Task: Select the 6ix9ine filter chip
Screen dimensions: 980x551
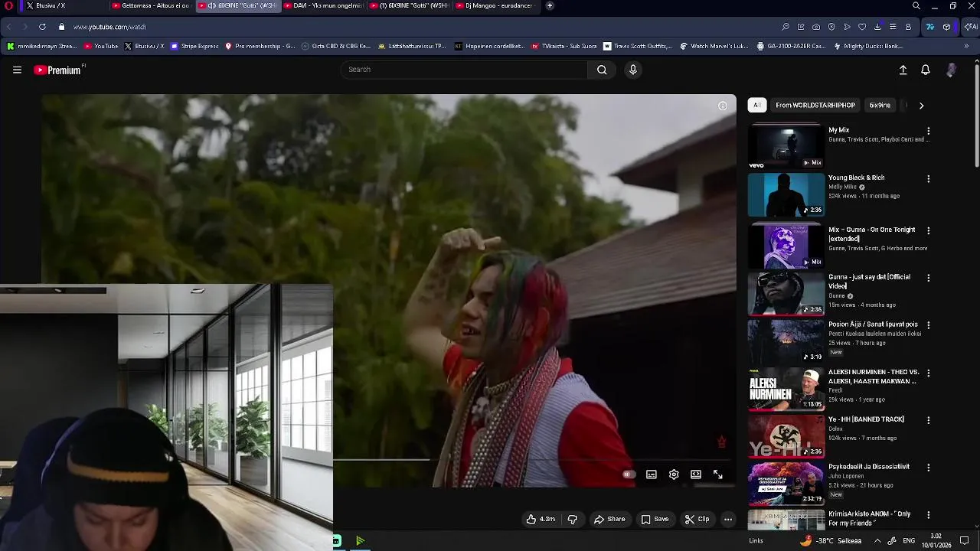Action: (880, 106)
